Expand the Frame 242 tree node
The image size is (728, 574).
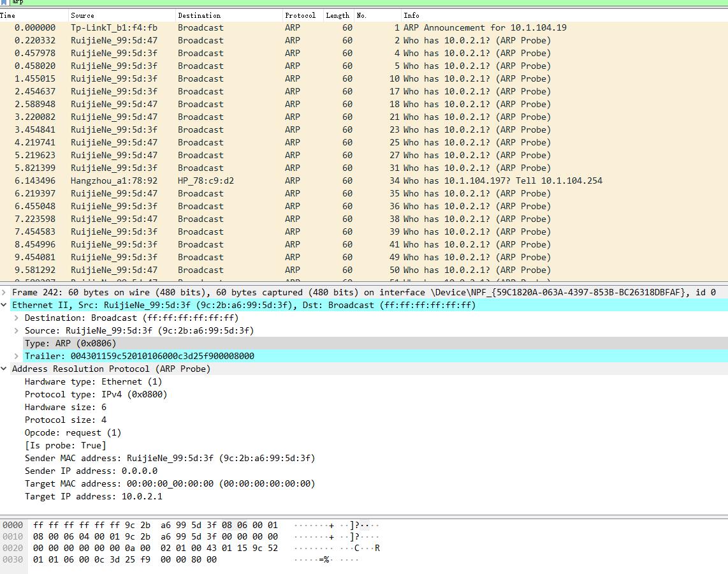coord(4,292)
